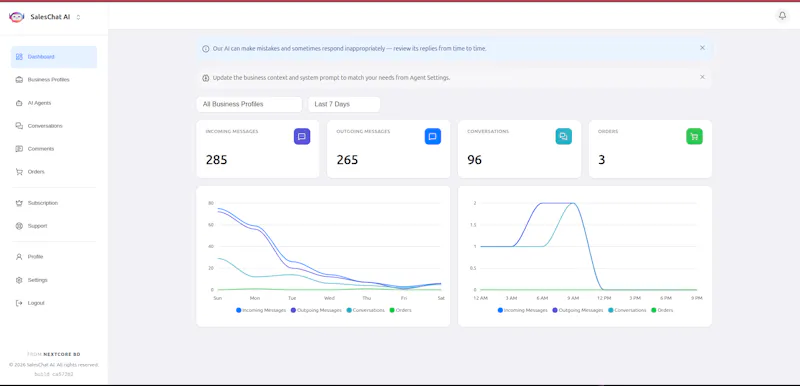Select Logout text in the sidebar

(36, 303)
